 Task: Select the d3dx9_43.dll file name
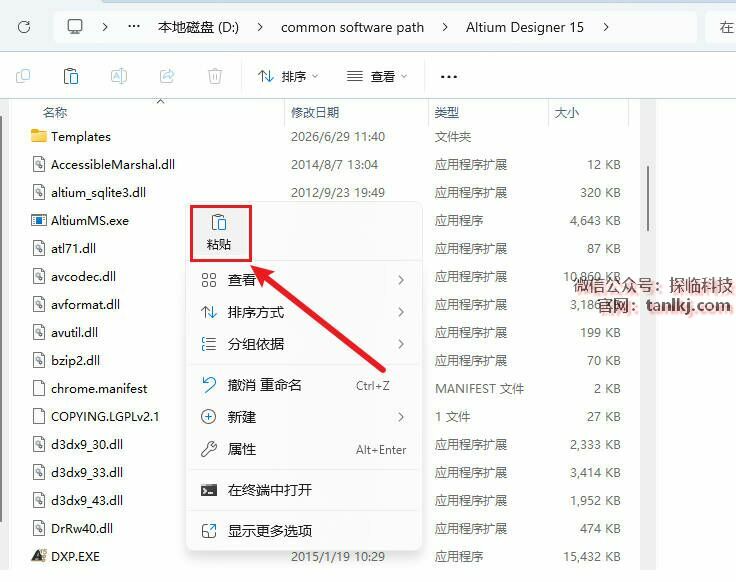click(x=87, y=500)
